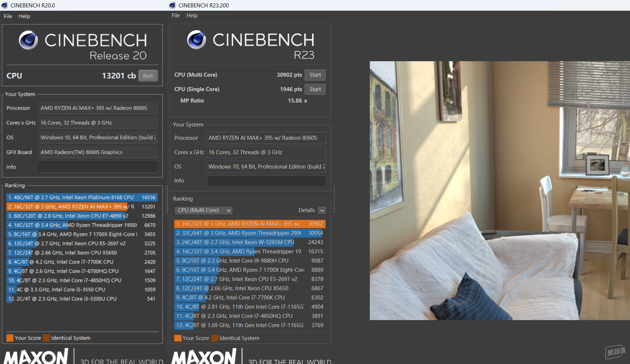Select R20 ranking row Xeon Platinum 8168
This screenshot has height=364, width=630.
[82, 197]
